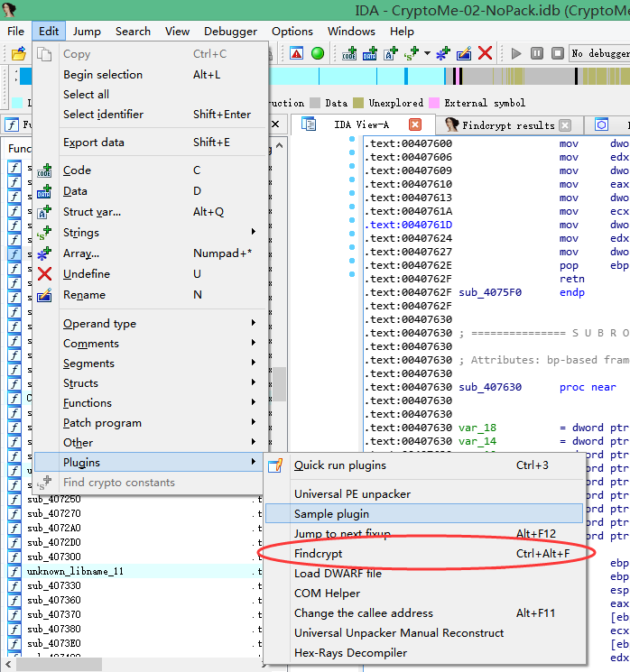Open the Debugger menu

coord(230,32)
